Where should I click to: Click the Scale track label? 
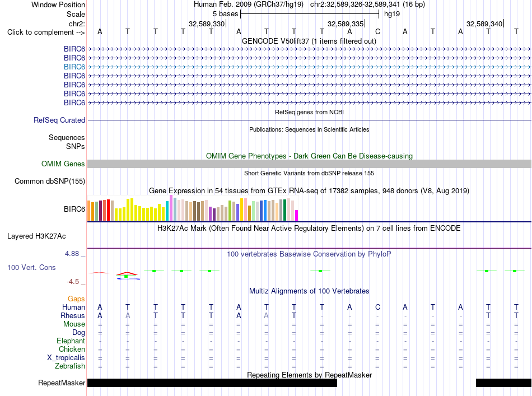coord(76,14)
